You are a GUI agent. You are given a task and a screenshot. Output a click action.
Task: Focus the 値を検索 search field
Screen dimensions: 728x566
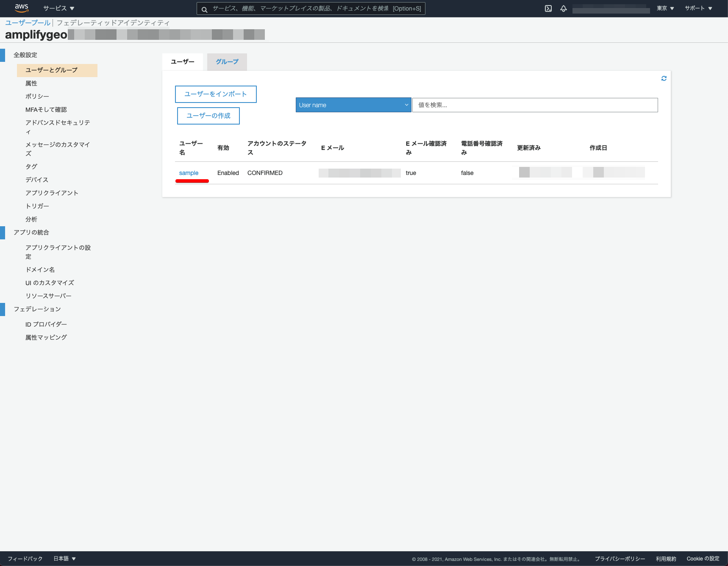coord(535,105)
